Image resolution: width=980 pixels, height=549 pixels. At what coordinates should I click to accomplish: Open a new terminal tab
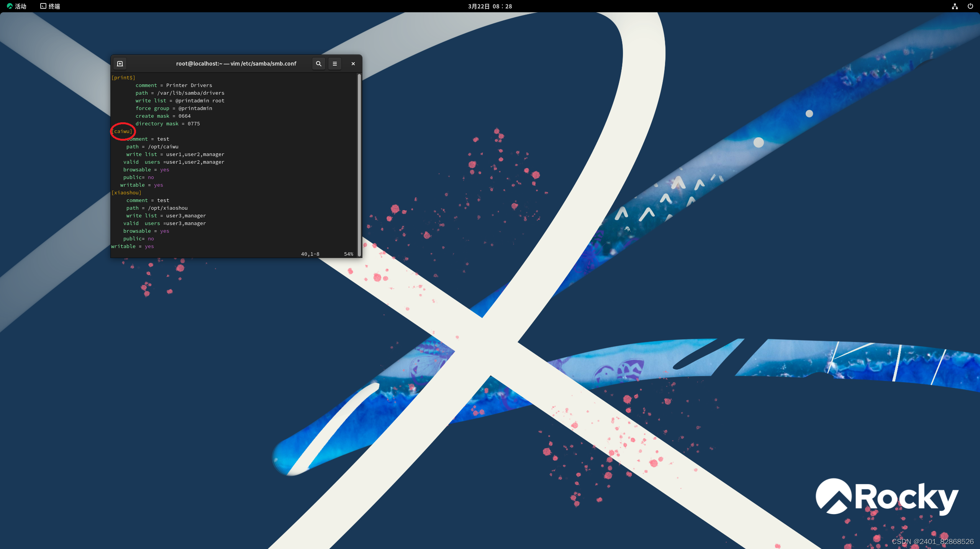[x=120, y=64]
